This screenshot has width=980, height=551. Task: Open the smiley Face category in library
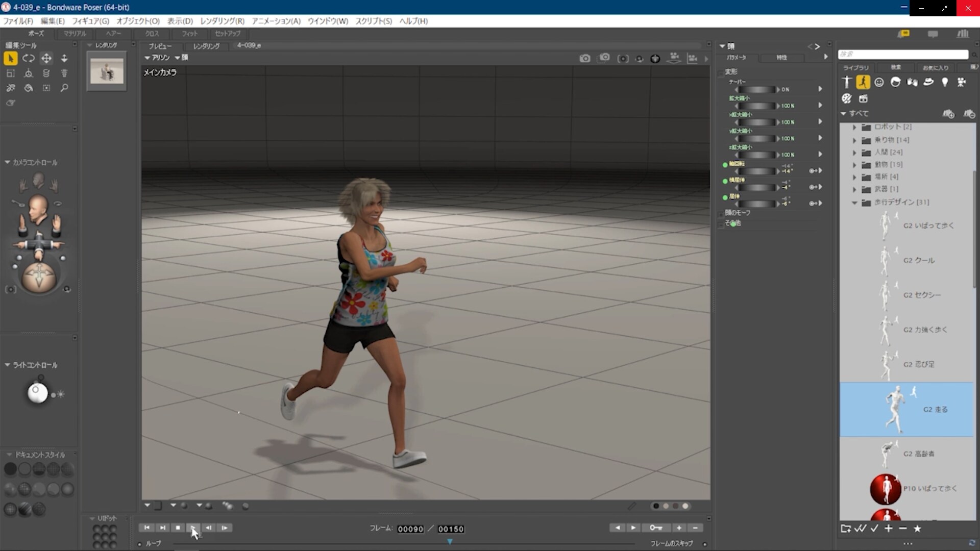879,82
